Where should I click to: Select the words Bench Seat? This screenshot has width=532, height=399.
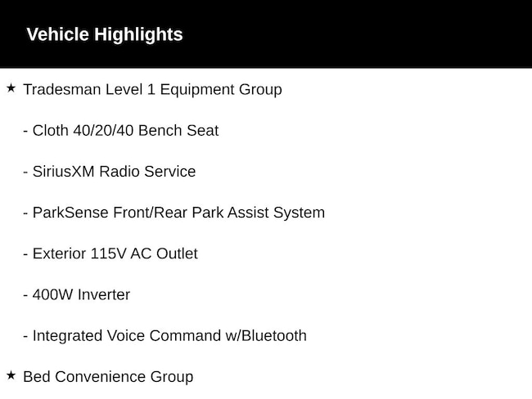(178, 131)
